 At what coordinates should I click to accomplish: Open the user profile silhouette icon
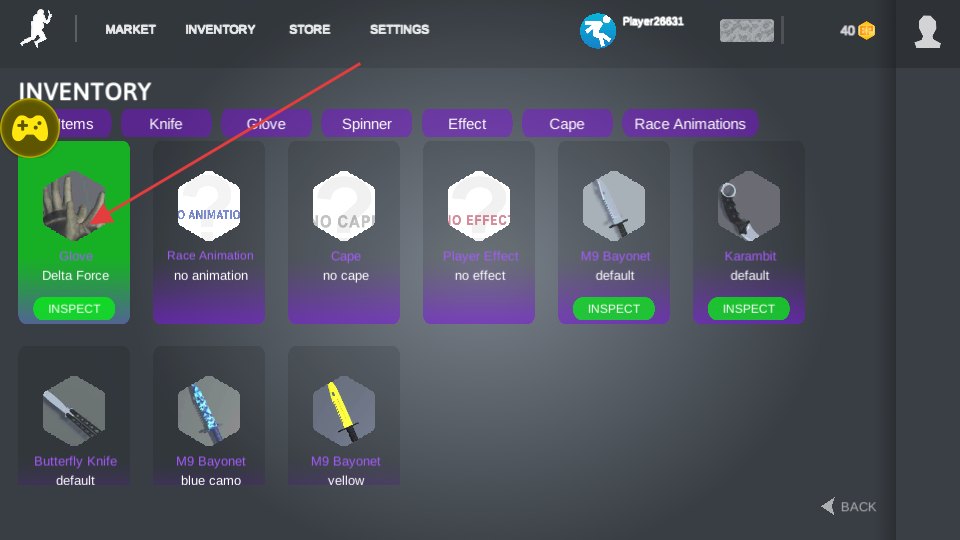pyautogui.click(x=927, y=32)
